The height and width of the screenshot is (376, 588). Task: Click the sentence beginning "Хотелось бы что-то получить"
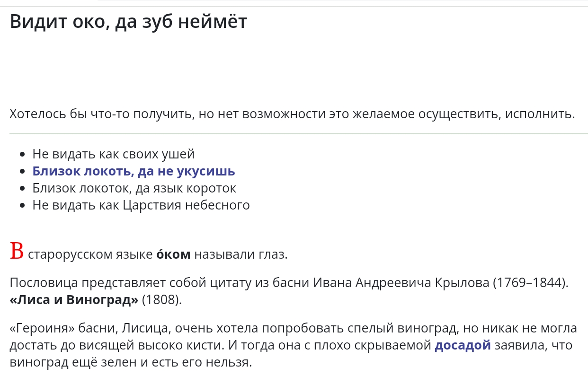click(292, 114)
